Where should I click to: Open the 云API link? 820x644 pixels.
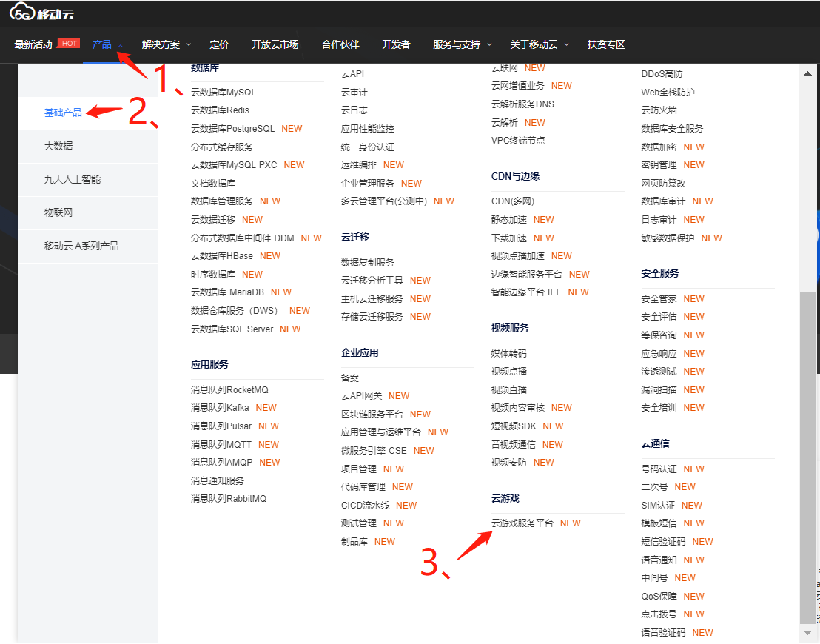352,74
